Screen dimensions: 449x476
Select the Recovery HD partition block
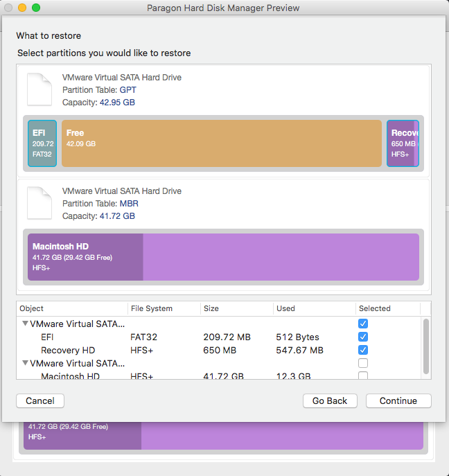click(x=403, y=143)
